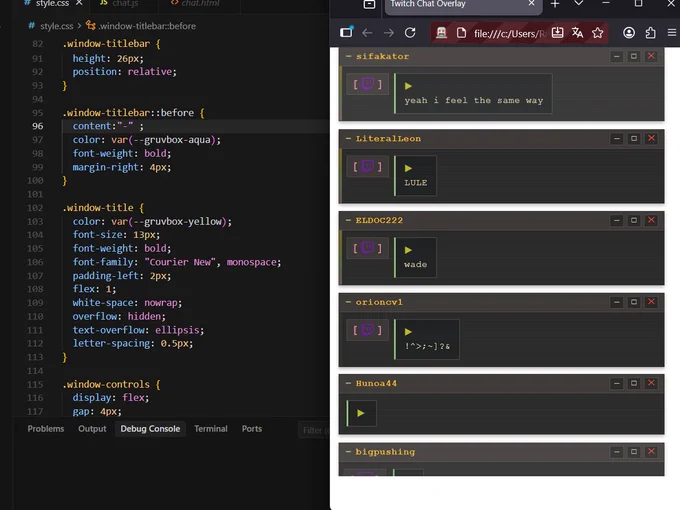
Task: Click line number 102 in the gutter
Action: pyautogui.click(x=35, y=208)
